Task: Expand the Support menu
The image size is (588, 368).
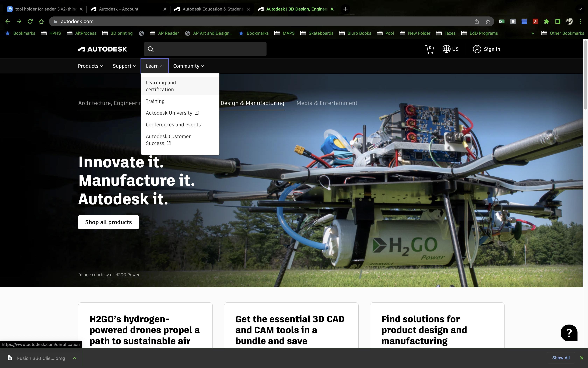Action: tap(124, 66)
